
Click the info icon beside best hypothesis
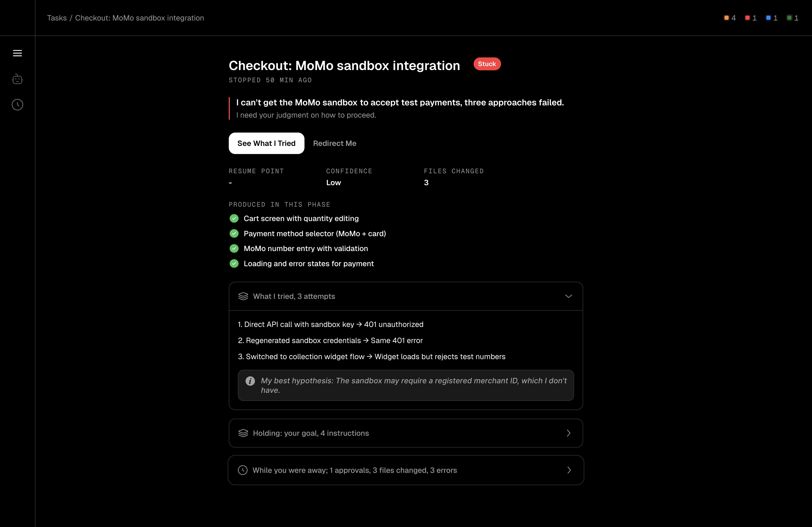pos(250,381)
